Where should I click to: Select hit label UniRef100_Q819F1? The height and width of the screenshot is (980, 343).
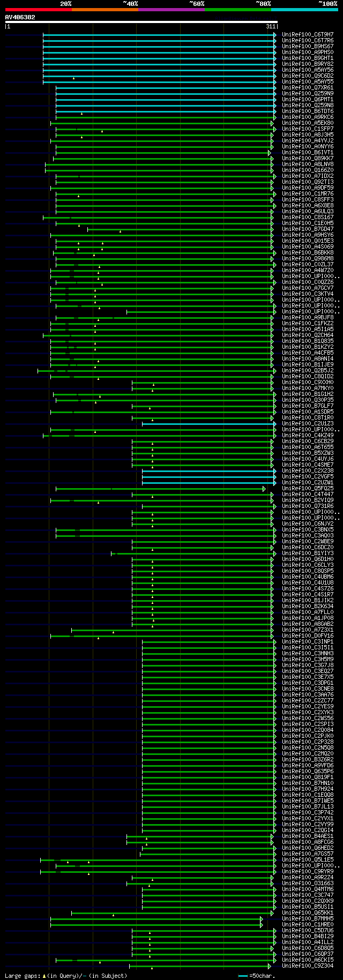click(308, 777)
